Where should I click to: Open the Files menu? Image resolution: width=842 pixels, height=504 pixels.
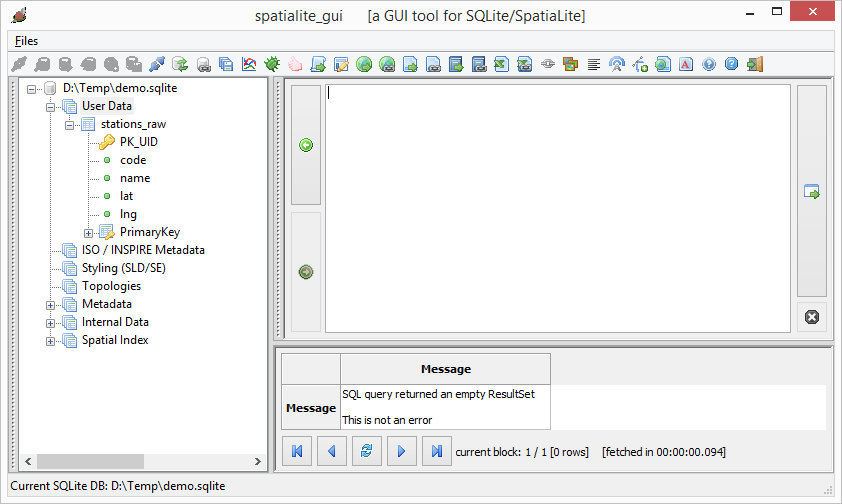(x=26, y=41)
